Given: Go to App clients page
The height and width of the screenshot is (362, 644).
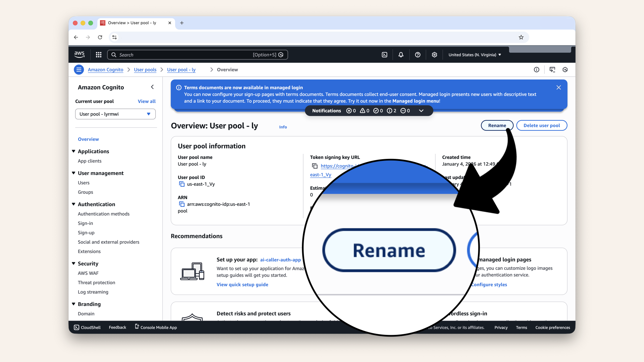Looking at the screenshot, I should pos(90,161).
